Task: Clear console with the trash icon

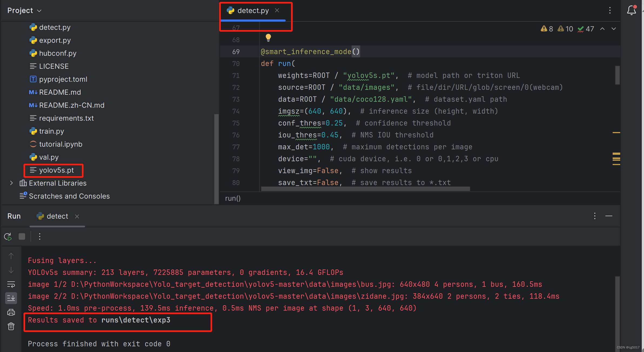Action: (x=11, y=327)
